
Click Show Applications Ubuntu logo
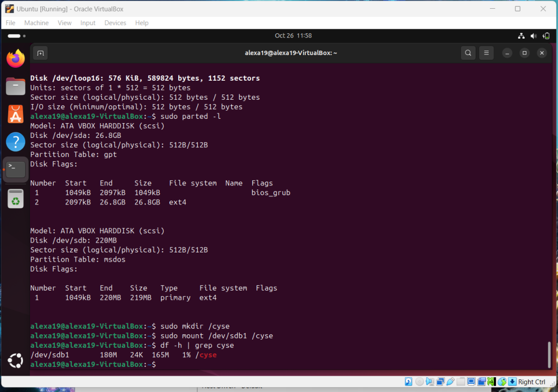[15, 360]
